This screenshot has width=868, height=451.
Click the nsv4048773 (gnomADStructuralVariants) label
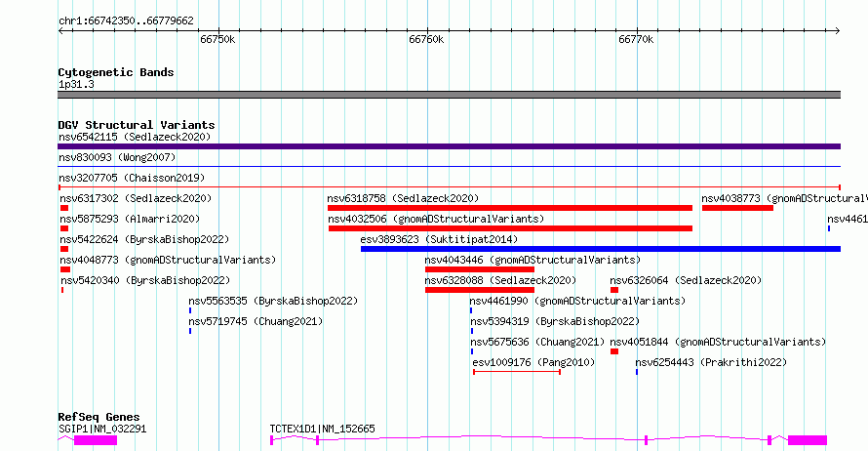[x=168, y=260]
